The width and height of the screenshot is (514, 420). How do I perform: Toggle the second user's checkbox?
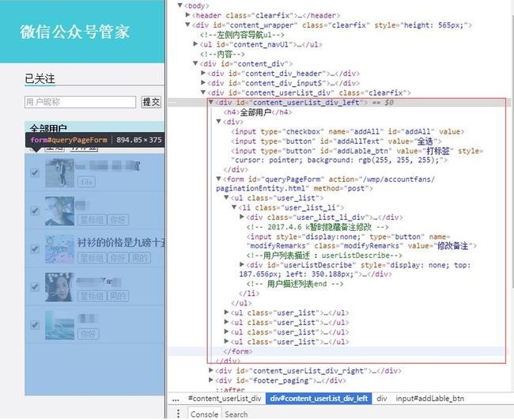pyautogui.click(x=35, y=210)
